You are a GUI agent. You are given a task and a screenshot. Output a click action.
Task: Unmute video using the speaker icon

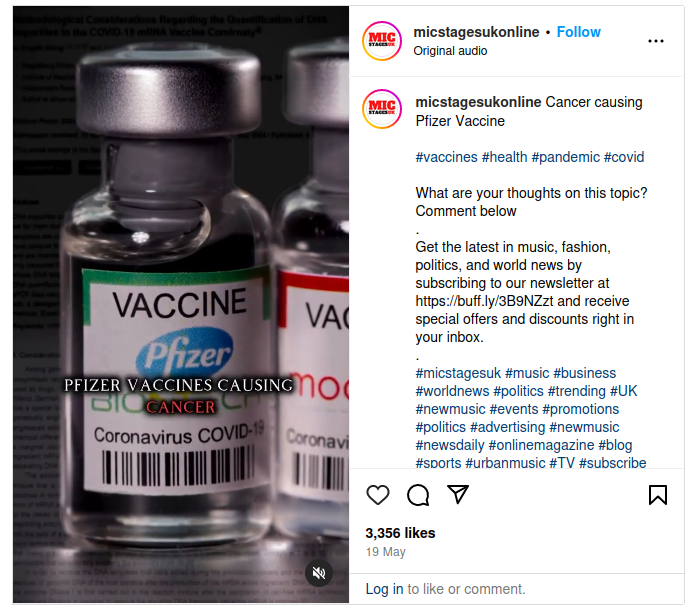[319, 573]
